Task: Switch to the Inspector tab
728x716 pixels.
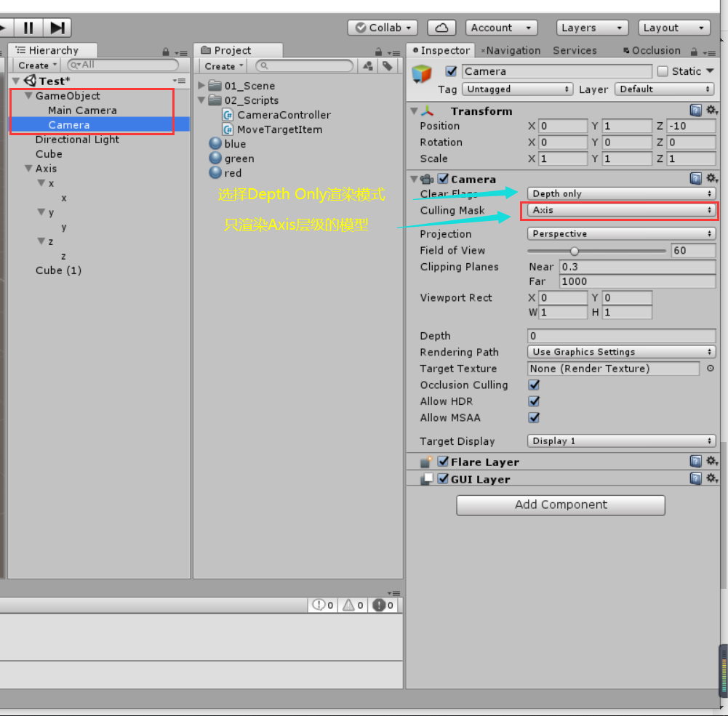Action: point(440,50)
